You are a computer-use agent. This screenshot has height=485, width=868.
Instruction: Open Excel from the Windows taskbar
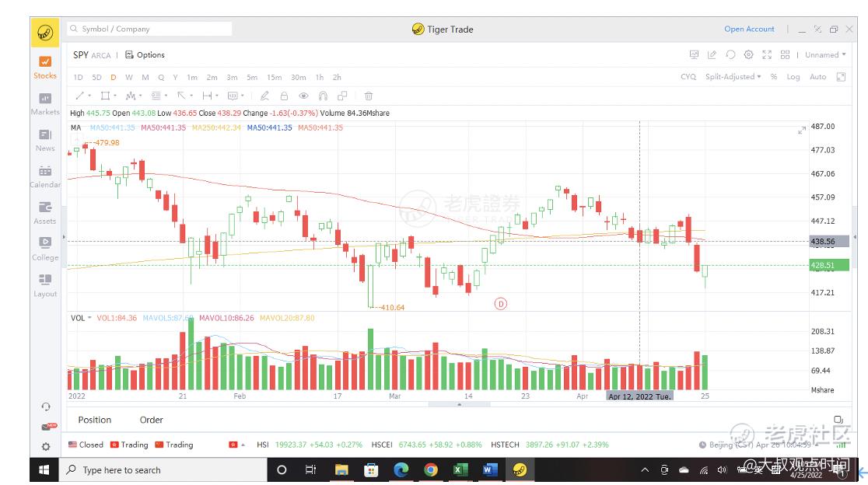click(459, 470)
